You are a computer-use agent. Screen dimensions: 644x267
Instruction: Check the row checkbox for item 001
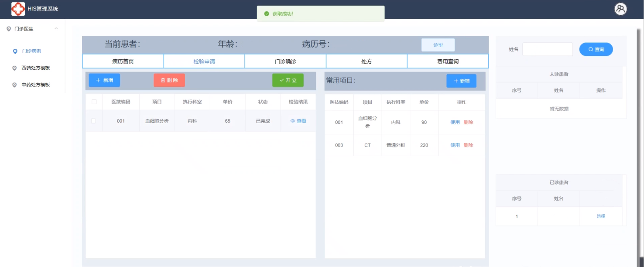[94, 121]
